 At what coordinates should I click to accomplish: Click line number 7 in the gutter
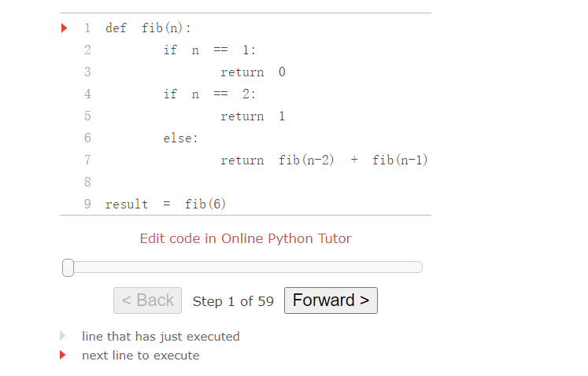[x=87, y=160]
